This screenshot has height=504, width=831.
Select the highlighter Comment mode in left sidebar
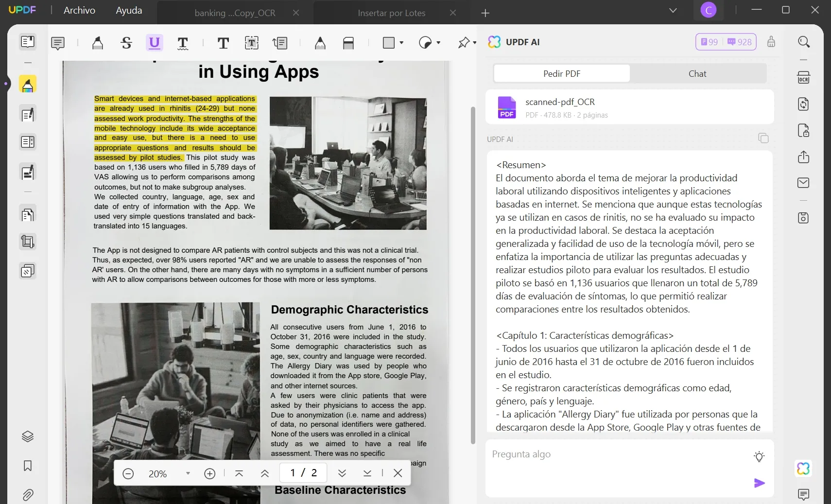coord(28,84)
